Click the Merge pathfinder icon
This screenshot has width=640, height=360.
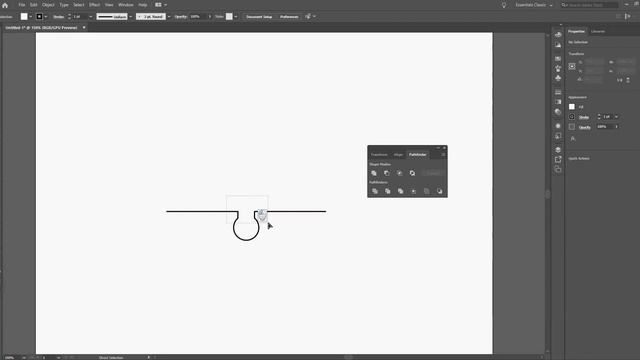400,191
